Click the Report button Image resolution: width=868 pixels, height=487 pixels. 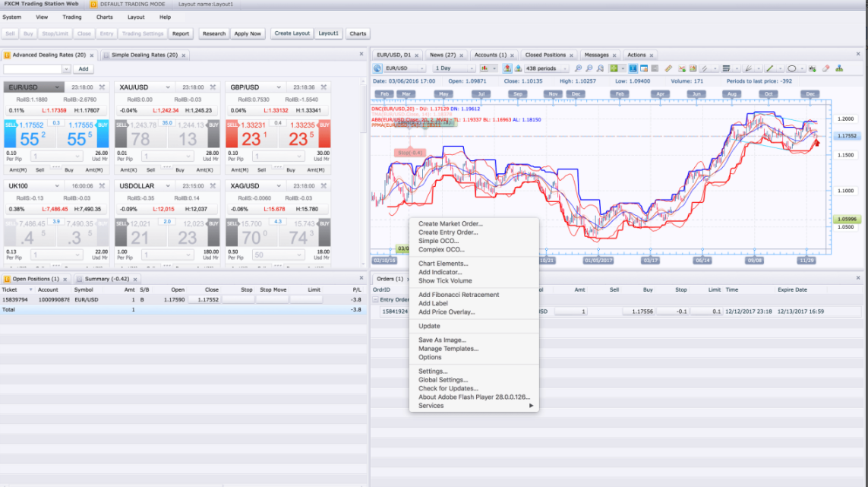coord(181,33)
